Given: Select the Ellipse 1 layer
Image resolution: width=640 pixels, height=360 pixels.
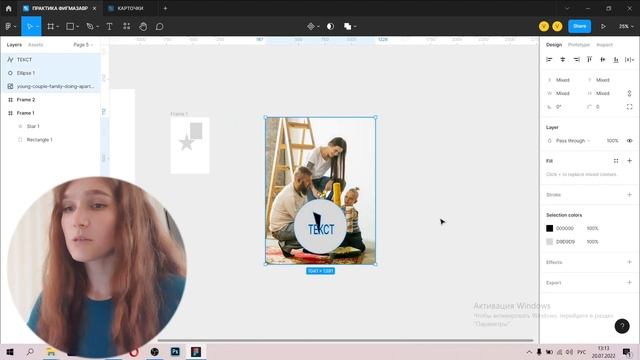Looking at the screenshot, I should pyautogui.click(x=51, y=73).
